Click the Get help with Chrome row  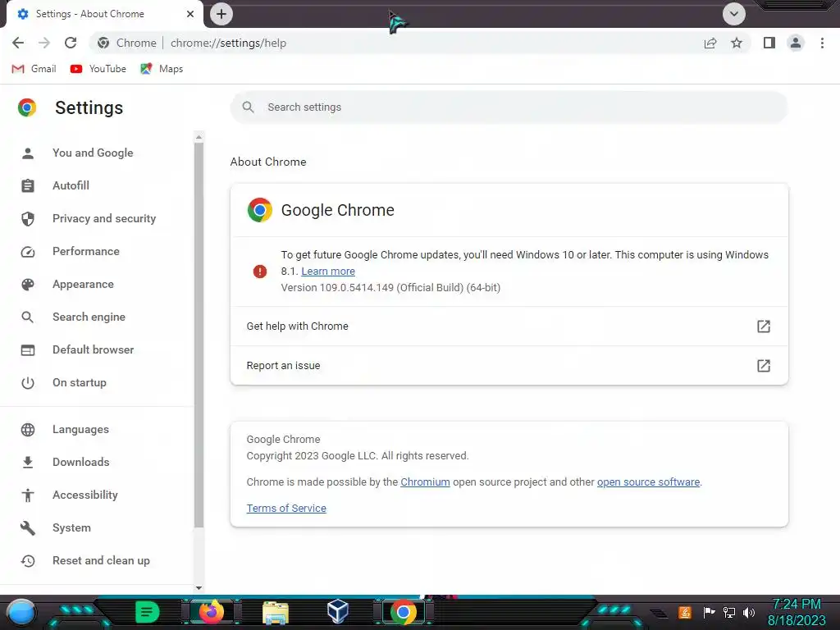(x=509, y=326)
